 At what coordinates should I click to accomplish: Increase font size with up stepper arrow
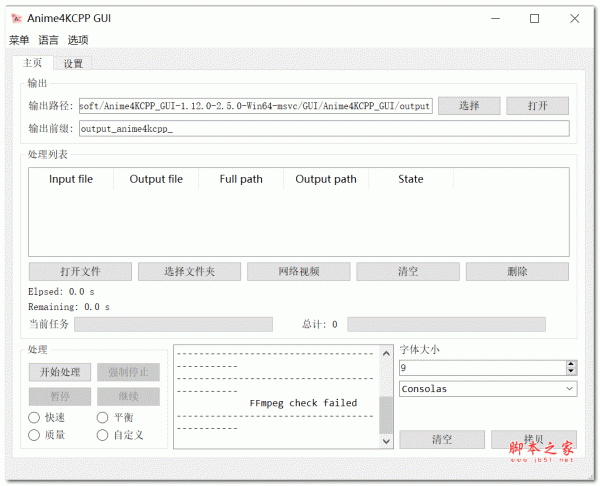point(571,364)
